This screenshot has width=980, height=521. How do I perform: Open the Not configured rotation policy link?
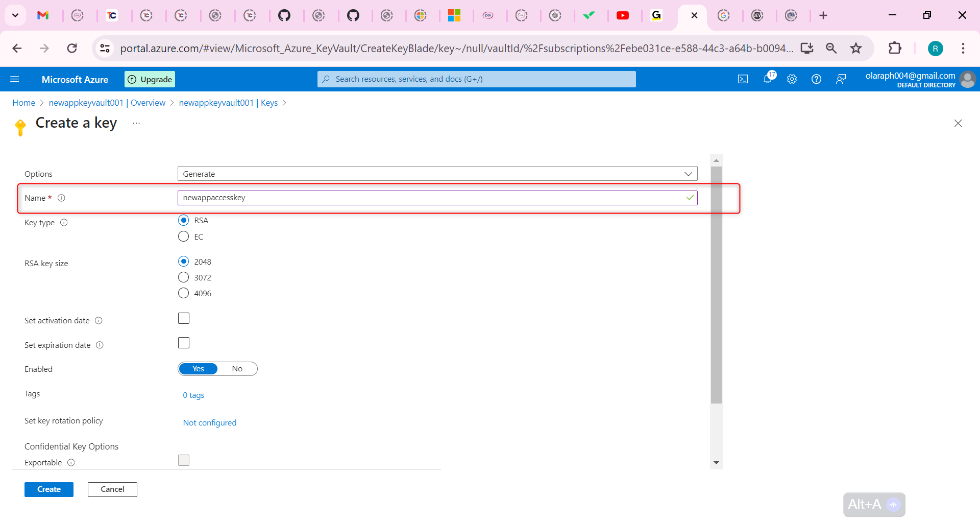(x=210, y=423)
